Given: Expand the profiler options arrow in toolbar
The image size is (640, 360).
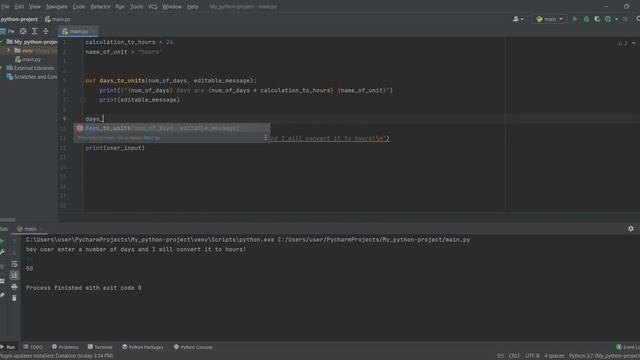Looking at the screenshot, I should click(616, 19).
